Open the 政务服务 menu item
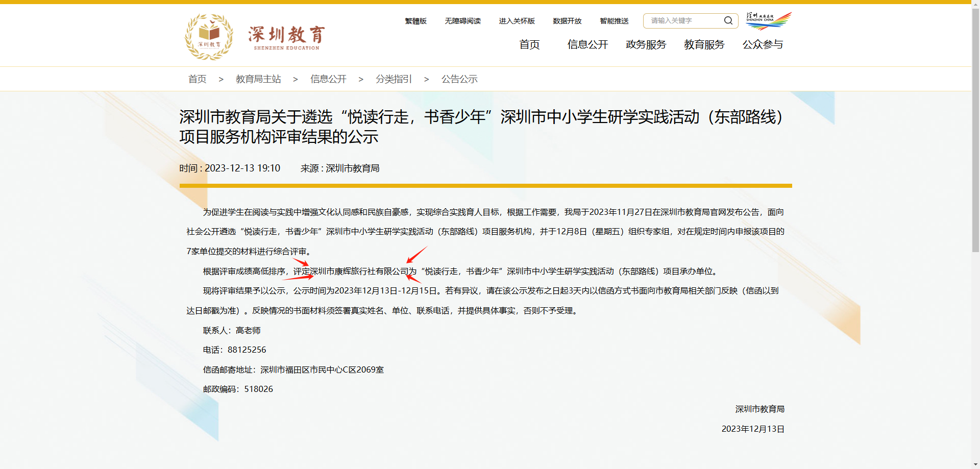Screen dimensions: 980x469 [645, 45]
